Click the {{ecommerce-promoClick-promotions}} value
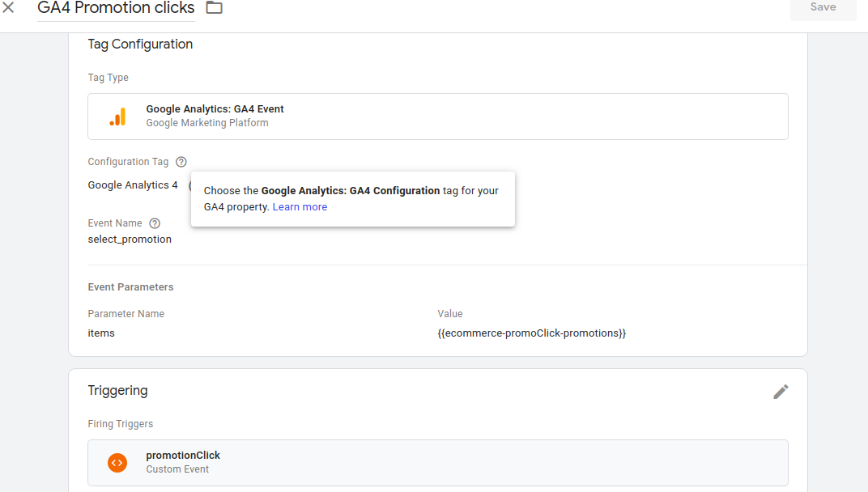This screenshot has width=868, height=492. pyautogui.click(x=531, y=333)
